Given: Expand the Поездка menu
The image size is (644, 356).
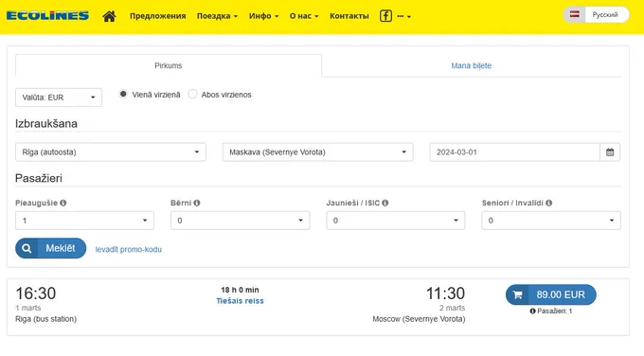Looking at the screenshot, I should pos(217,16).
